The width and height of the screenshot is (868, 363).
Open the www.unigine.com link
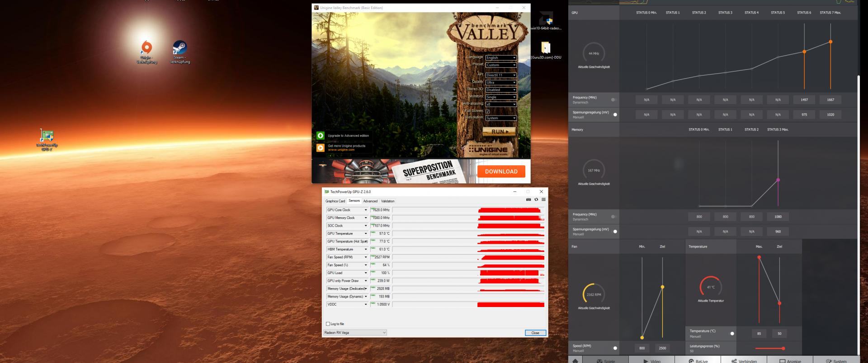tap(341, 150)
